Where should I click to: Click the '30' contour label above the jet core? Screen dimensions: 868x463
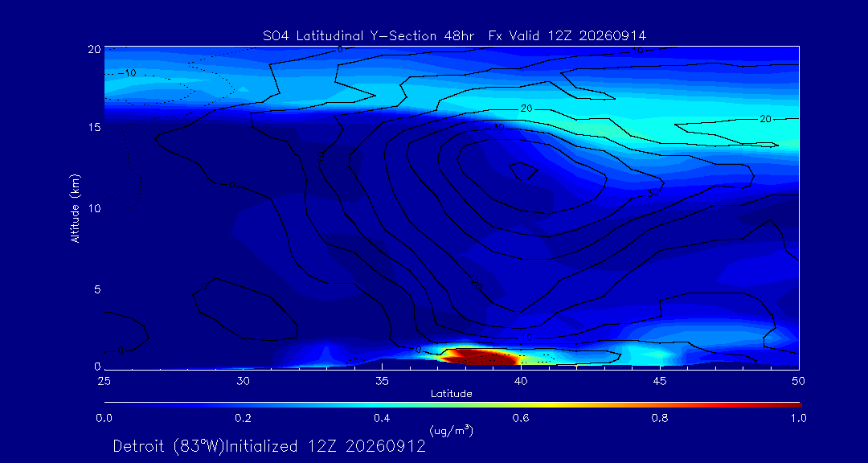click(x=497, y=128)
